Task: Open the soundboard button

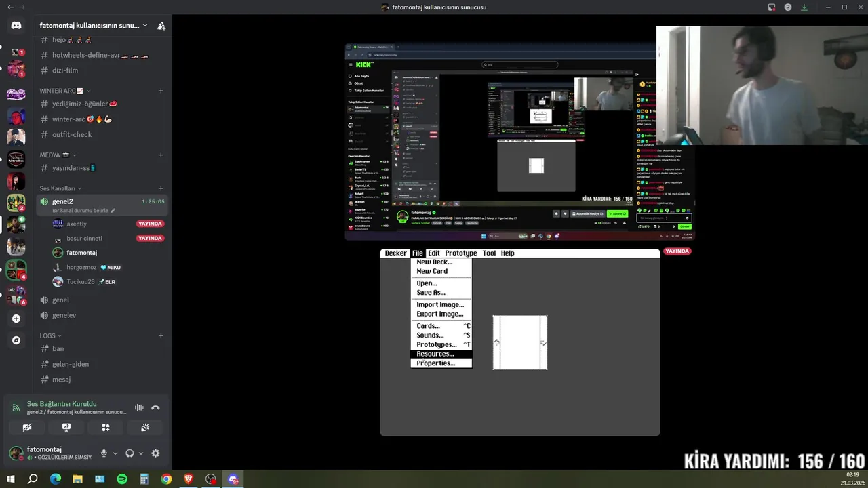Action: coord(145,428)
